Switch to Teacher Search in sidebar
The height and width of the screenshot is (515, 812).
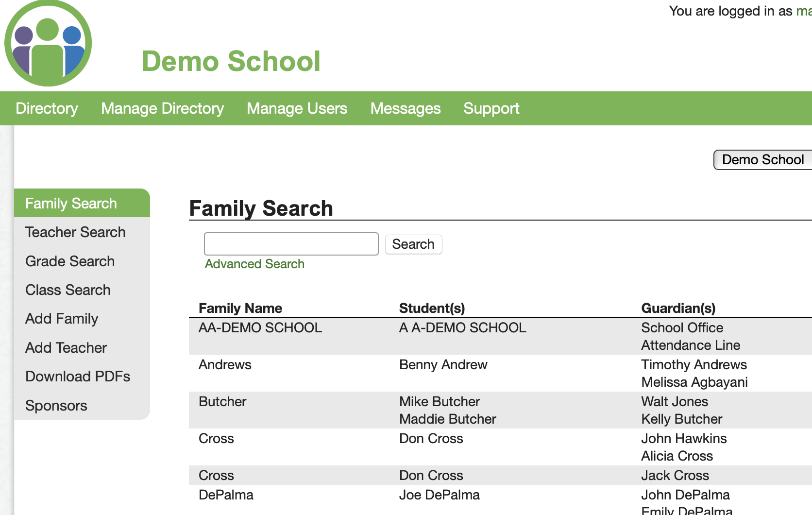click(x=75, y=232)
